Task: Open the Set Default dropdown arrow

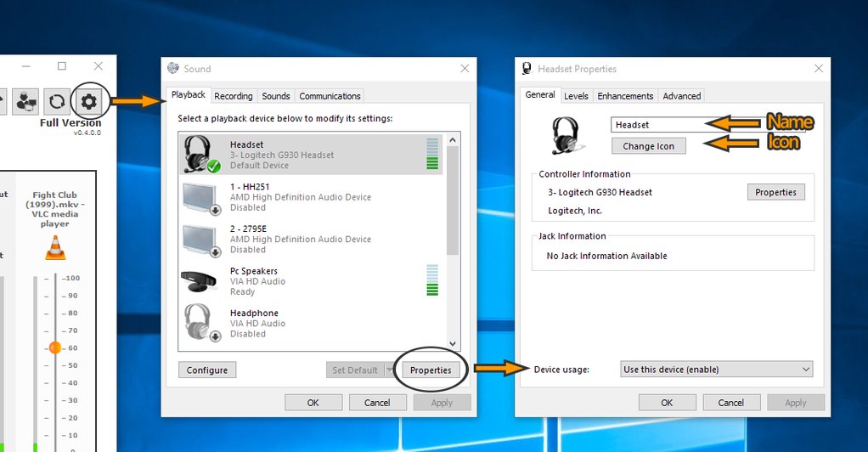Action: [x=389, y=370]
